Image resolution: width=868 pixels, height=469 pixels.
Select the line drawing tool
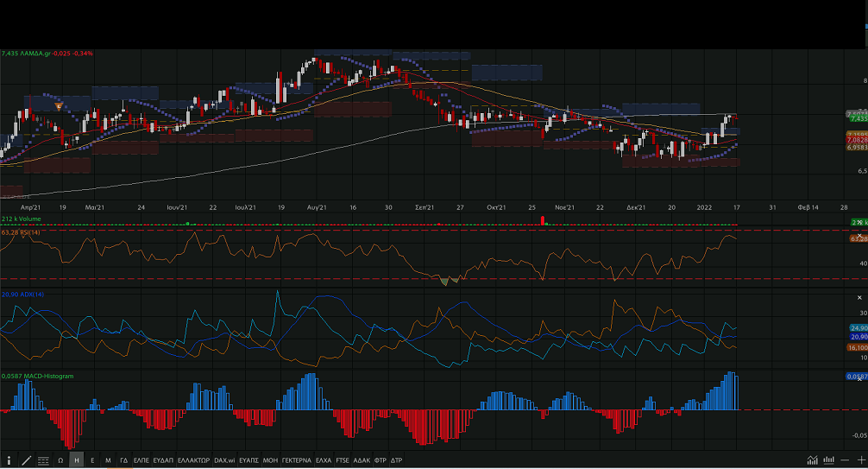click(x=26, y=460)
